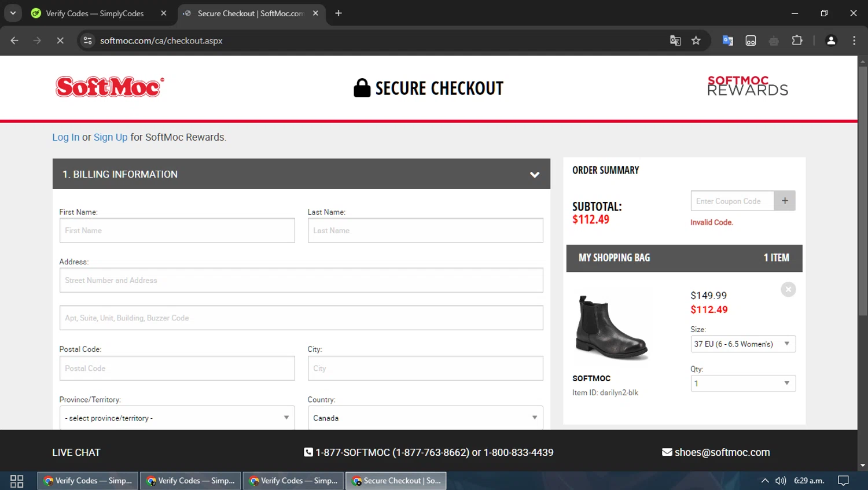
Task: Click the Sign Up link
Action: pos(111,137)
